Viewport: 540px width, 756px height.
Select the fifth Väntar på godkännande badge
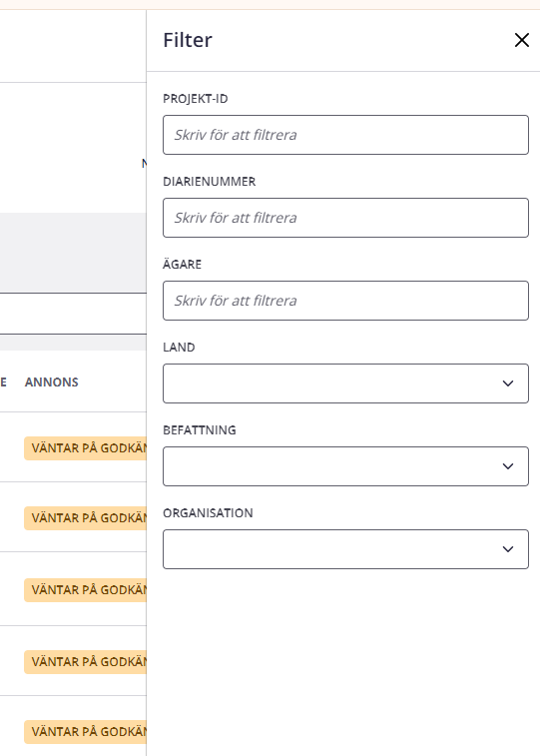pyautogui.click(x=85, y=732)
